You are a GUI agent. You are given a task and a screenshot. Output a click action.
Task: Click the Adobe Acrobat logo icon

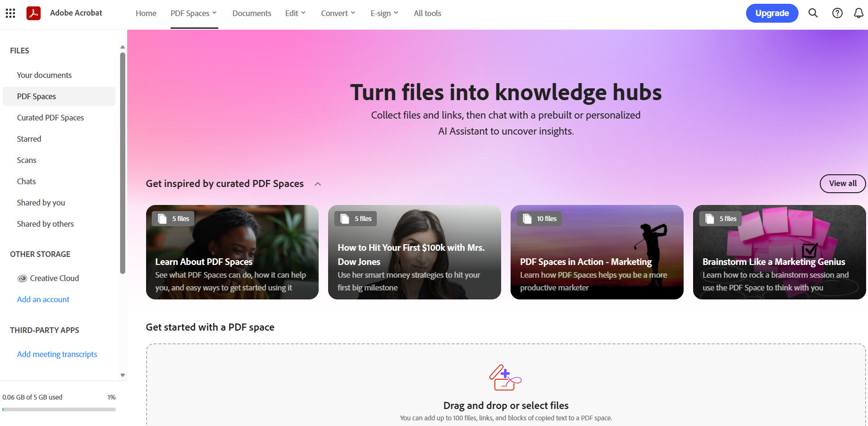[x=34, y=13]
